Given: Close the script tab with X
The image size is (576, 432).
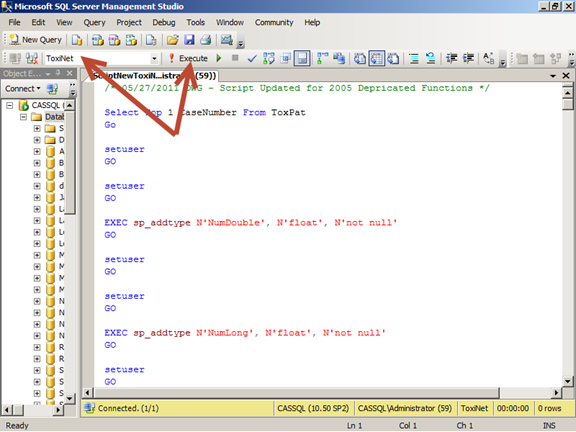Looking at the screenshot, I should (566, 76).
